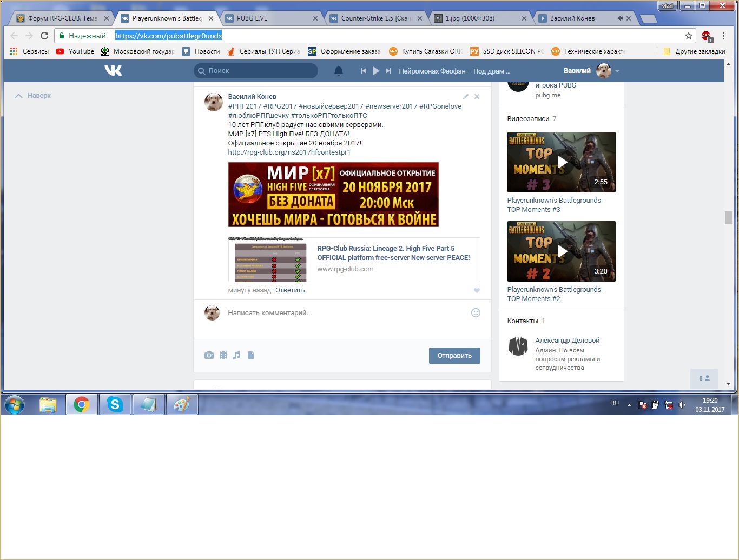
Task: Close the Counter-Strike 1.5 tab
Action: click(x=420, y=18)
